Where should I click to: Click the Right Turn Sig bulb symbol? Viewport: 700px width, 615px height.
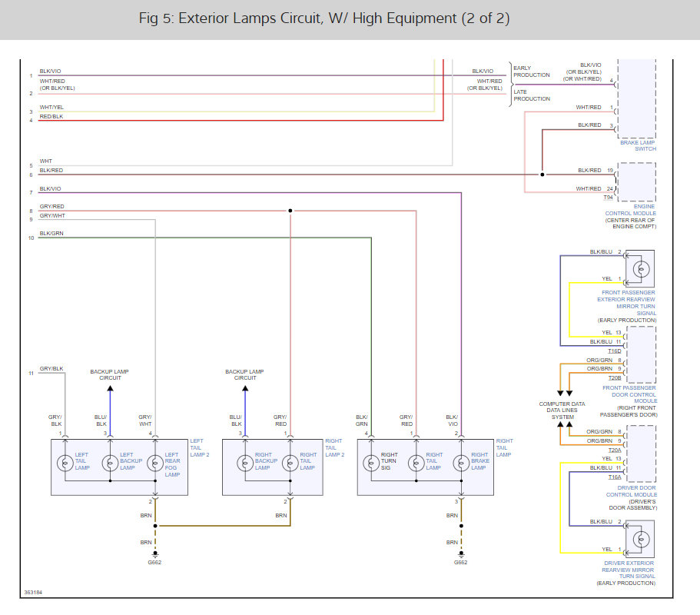pos(371,463)
